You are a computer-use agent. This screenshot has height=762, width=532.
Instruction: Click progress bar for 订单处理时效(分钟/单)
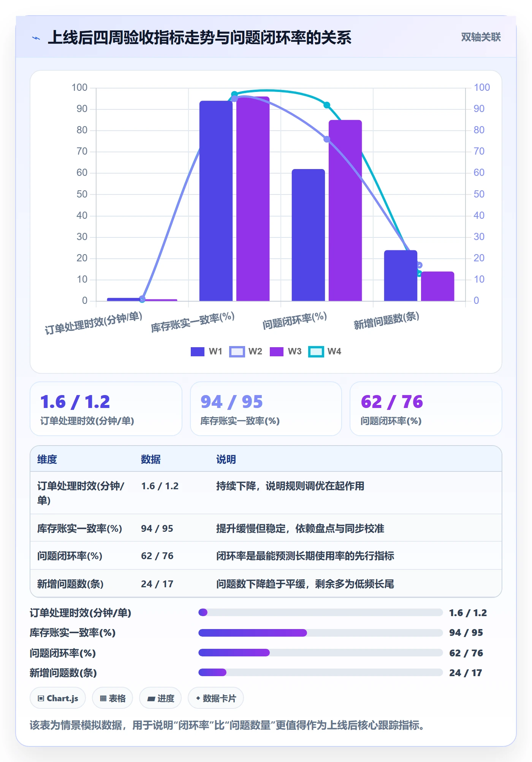[321, 612]
